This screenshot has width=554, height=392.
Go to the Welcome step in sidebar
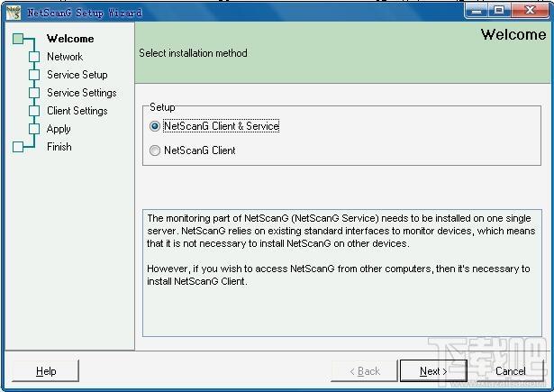coord(70,39)
